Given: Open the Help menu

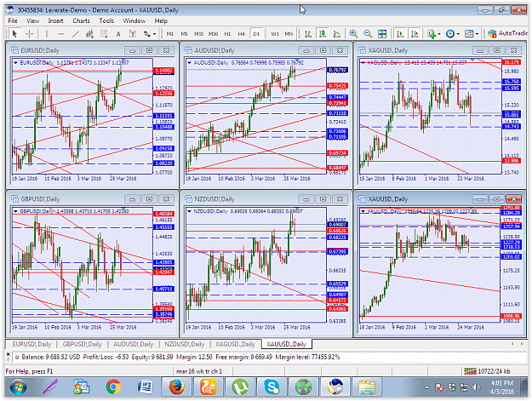Looking at the screenshot, I should [x=161, y=20].
